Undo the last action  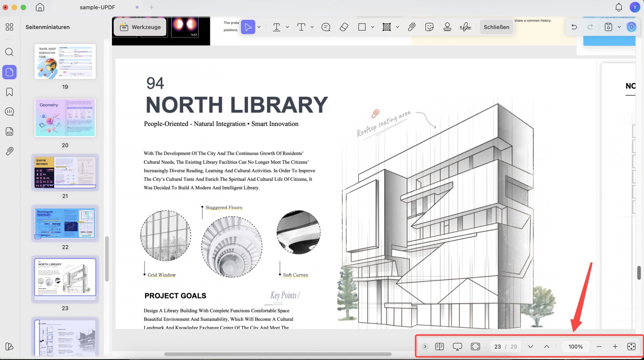574,27
